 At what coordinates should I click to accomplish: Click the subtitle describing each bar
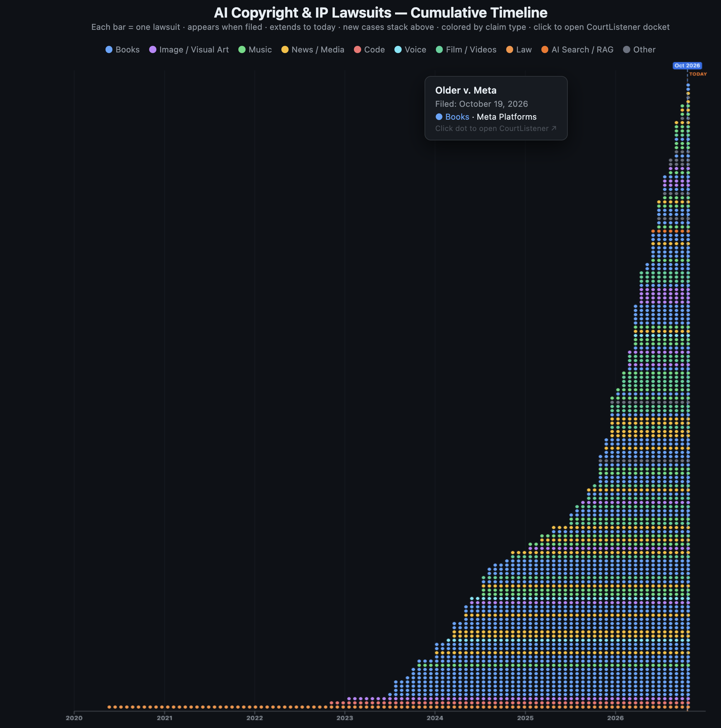[381, 27]
